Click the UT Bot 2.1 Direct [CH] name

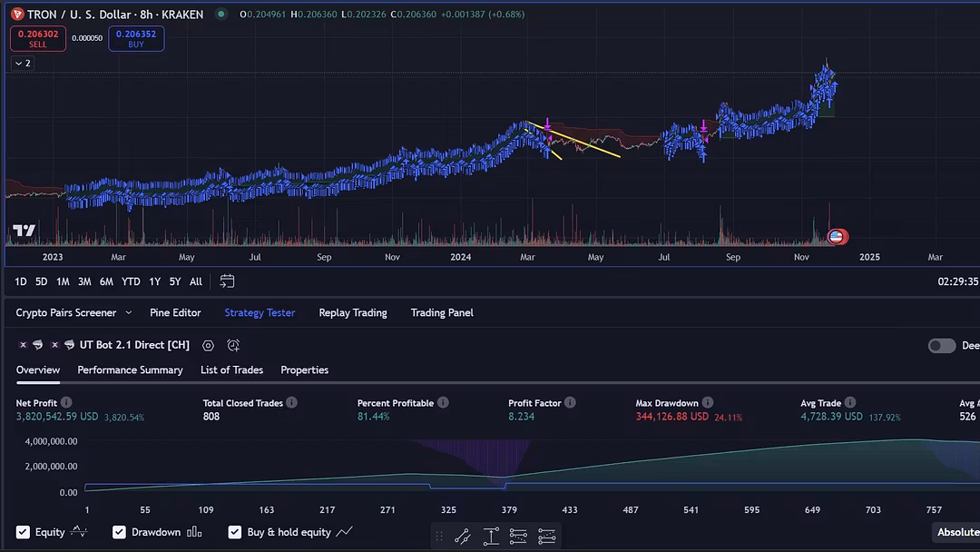[x=134, y=345]
